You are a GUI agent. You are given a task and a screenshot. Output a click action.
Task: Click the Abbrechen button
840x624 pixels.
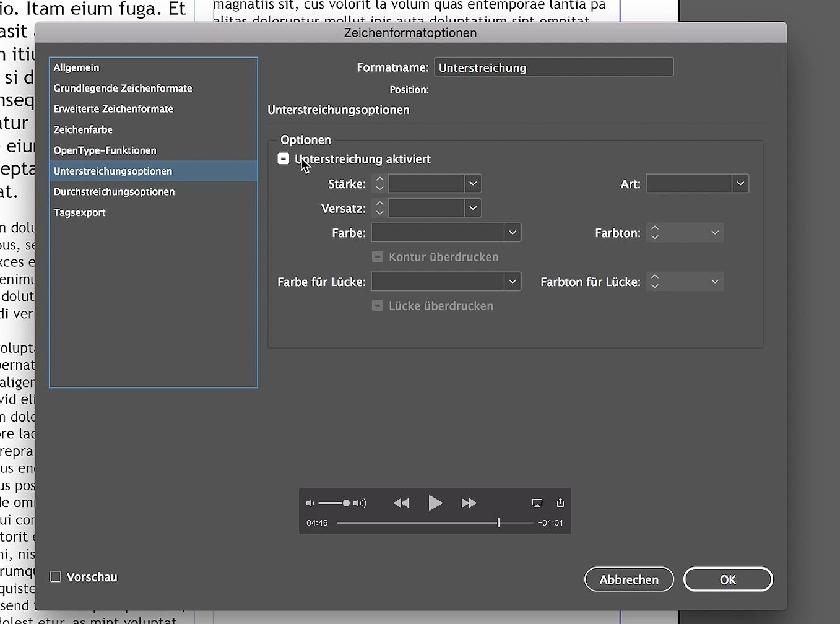coord(629,579)
